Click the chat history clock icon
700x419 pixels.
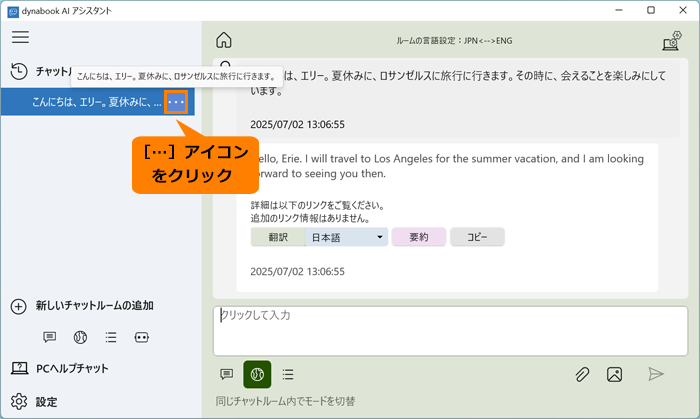click(x=19, y=71)
